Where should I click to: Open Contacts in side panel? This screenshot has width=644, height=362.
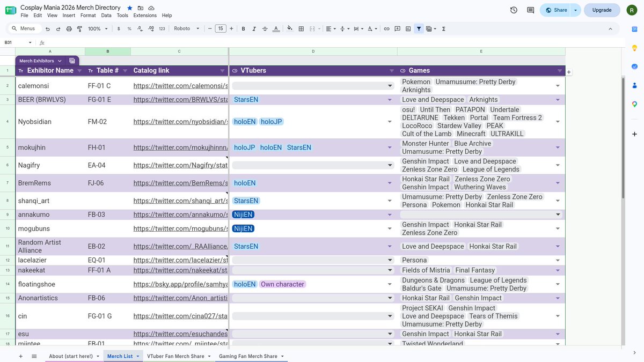[x=634, y=85]
